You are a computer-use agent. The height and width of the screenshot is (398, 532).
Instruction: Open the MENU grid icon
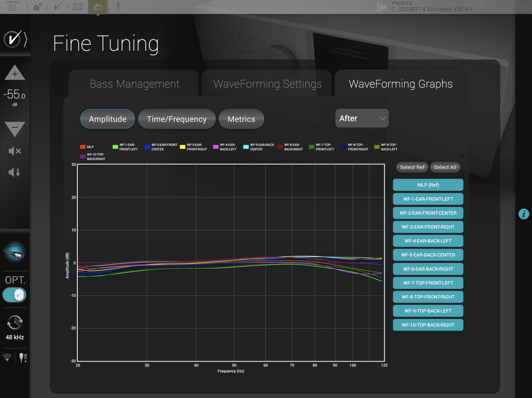click(12, 7)
